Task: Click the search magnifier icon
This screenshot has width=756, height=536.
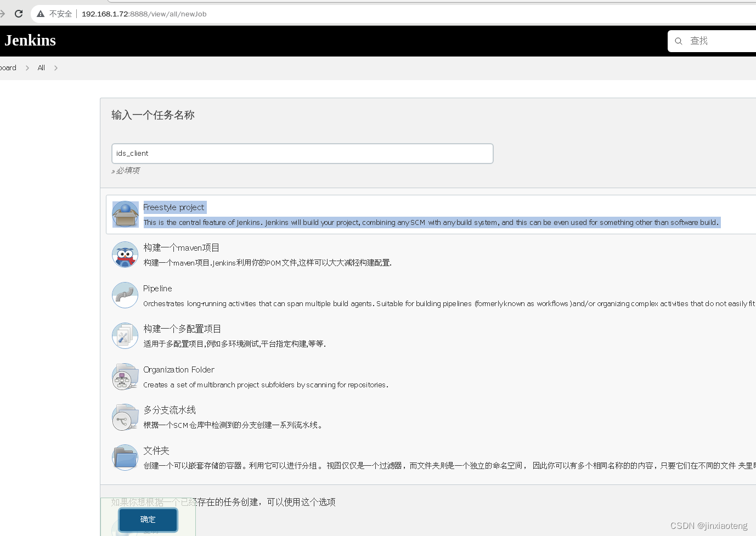Action: [x=679, y=41]
